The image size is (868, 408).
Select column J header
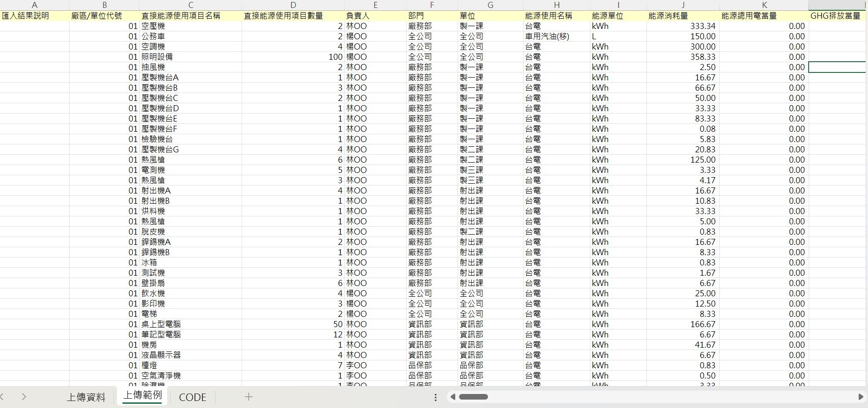point(683,5)
